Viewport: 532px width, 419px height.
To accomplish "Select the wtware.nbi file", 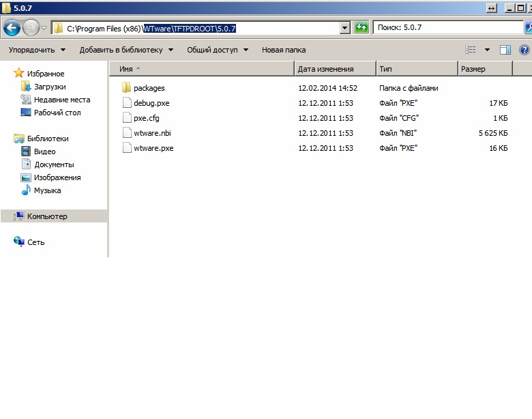I will [152, 133].
